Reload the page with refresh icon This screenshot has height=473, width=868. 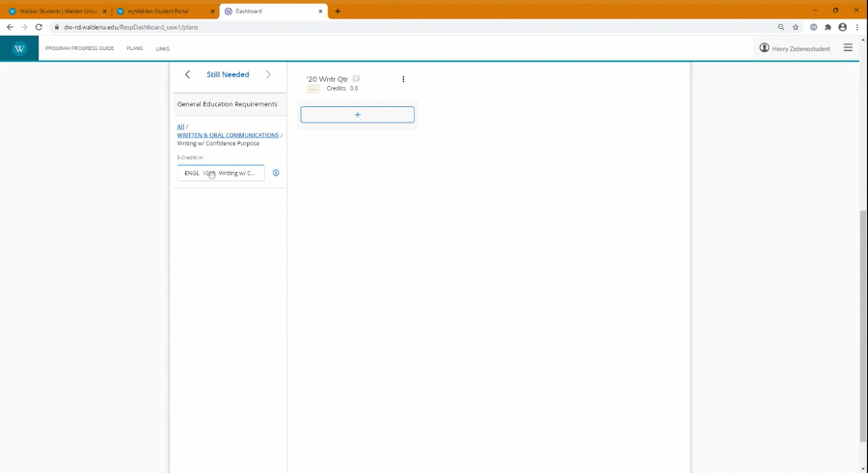pos(39,27)
